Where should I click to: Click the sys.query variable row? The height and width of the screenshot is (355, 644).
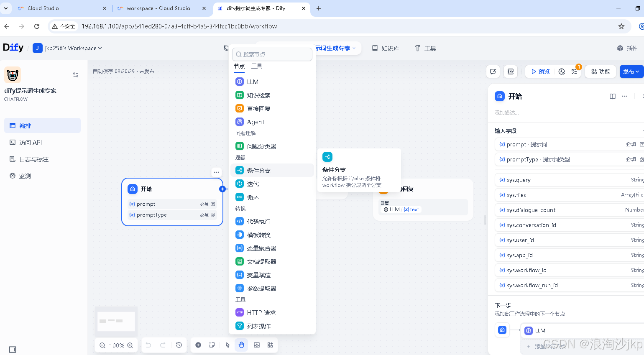point(570,180)
